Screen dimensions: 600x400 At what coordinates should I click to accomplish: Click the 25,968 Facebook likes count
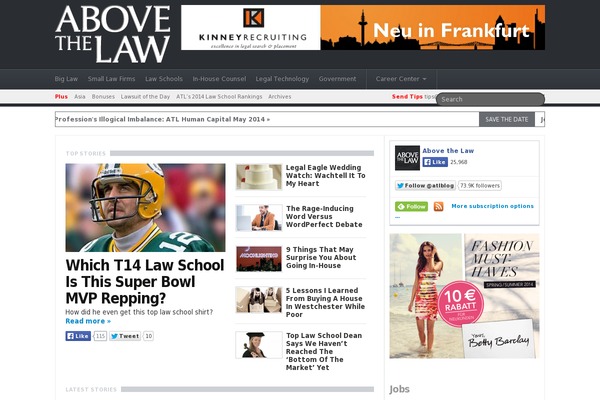pyautogui.click(x=459, y=162)
